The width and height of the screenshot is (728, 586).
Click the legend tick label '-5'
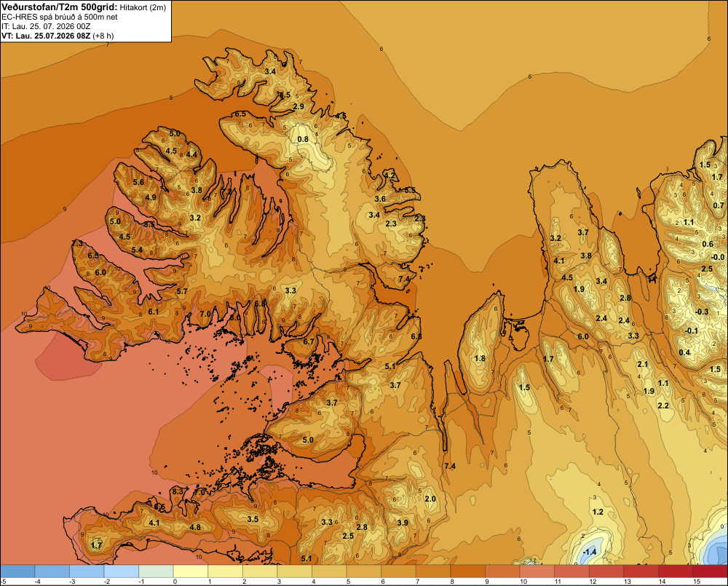pos(3,582)
